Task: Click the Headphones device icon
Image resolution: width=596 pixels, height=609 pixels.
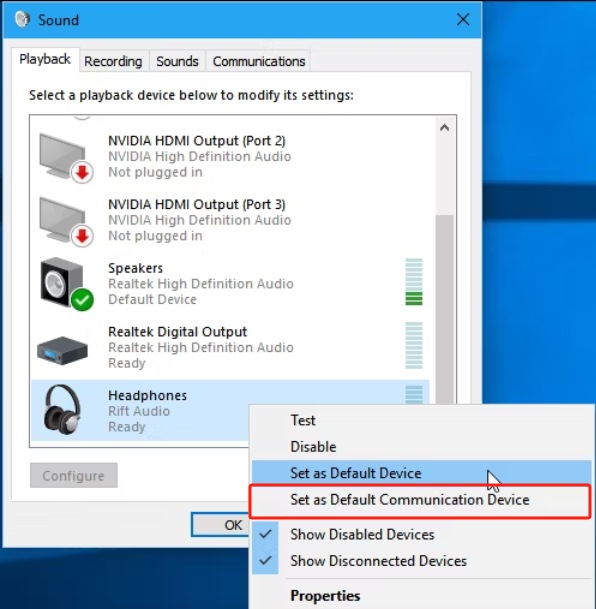Action: (63, 409)
